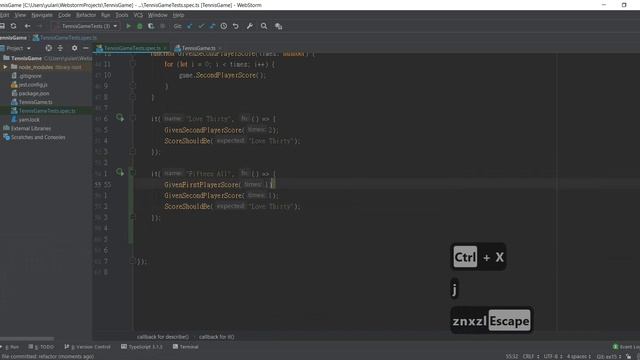Viewport: 640px width, 360px height.
Task: Click the gray Stop button
Action: pos(162,26)
